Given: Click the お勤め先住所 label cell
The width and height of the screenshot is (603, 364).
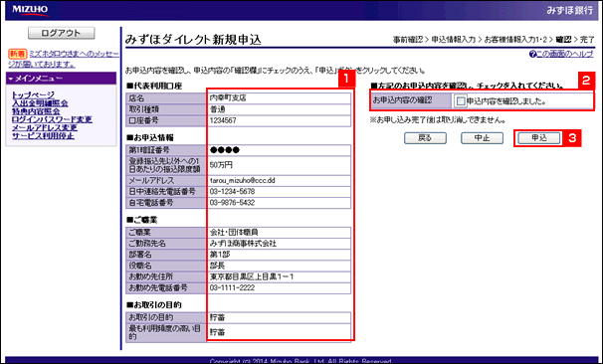Looking at the screenshot, I should point(166,276).
